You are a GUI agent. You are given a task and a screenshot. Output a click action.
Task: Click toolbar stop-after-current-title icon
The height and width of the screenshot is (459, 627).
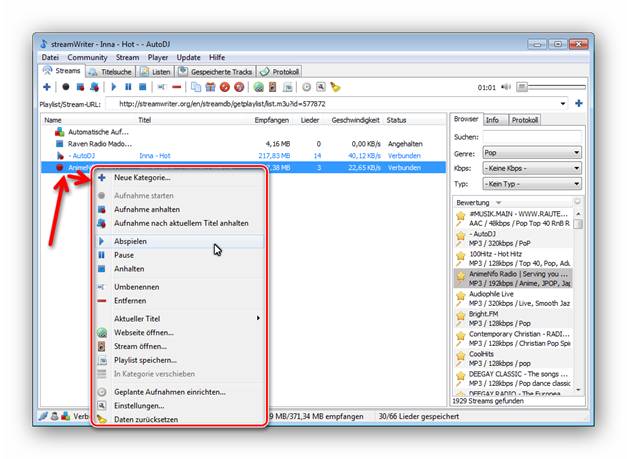tap(95, 87)
